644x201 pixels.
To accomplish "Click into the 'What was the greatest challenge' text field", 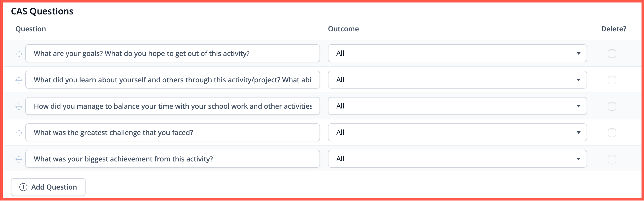I will [173, 133].
